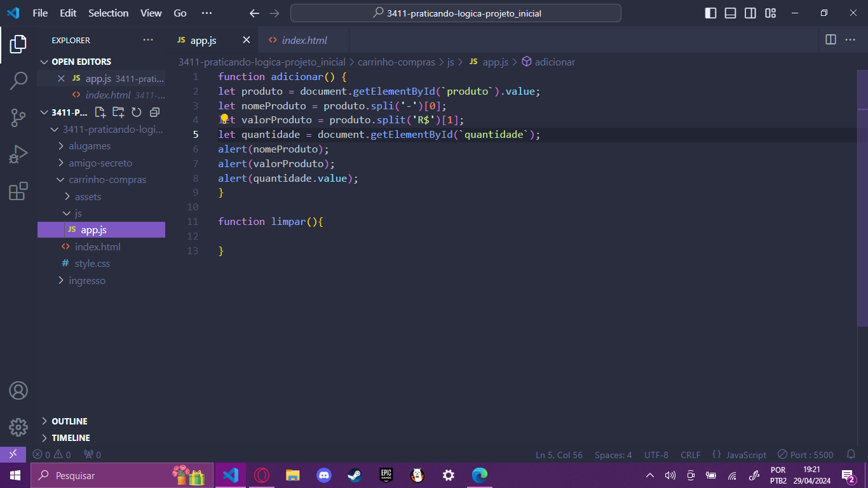Click the New File icon in explorer
The image size is (868, 488).
tap(100, 112)
